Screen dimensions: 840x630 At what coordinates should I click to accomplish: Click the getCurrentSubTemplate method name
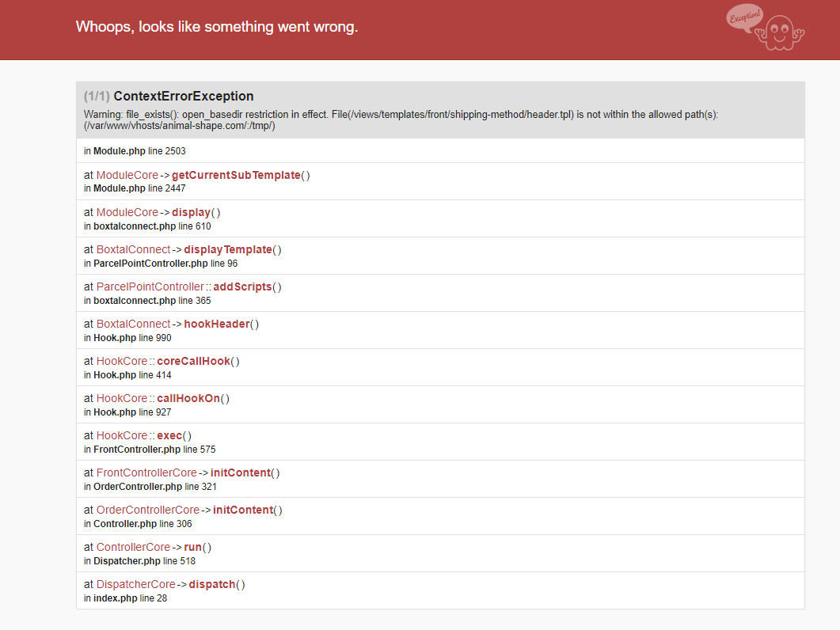click(236, 175)
